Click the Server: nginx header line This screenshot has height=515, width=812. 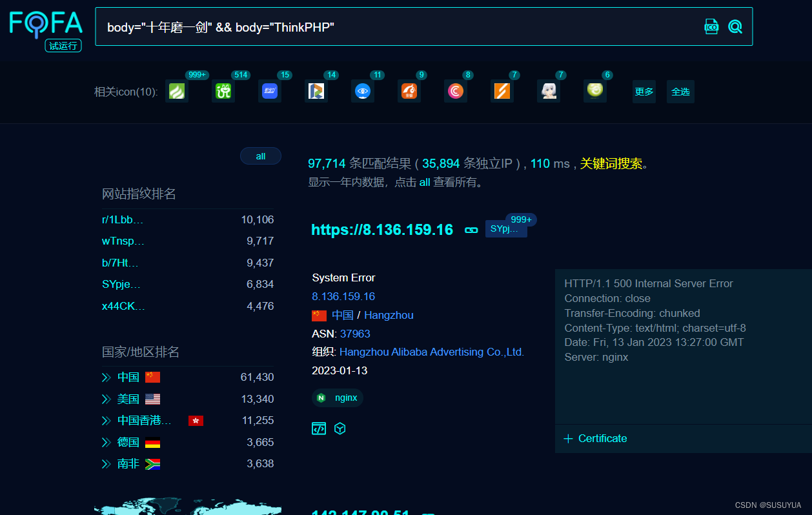[596, 357]
